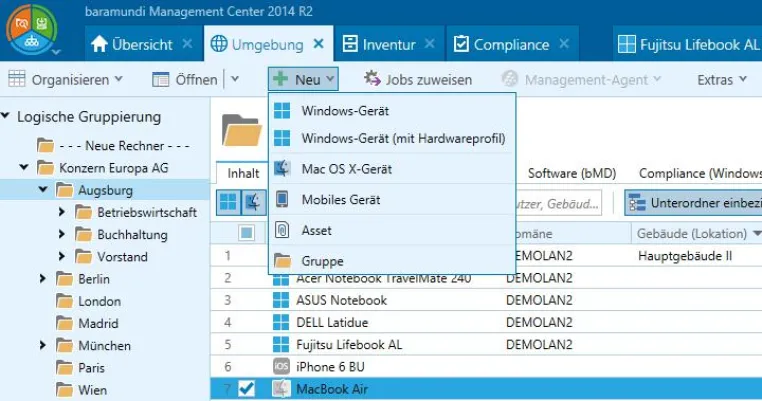Expand the dropdown arrow next to Öffnen
Viewport: 762px width, 401px height.
[235, 79]
